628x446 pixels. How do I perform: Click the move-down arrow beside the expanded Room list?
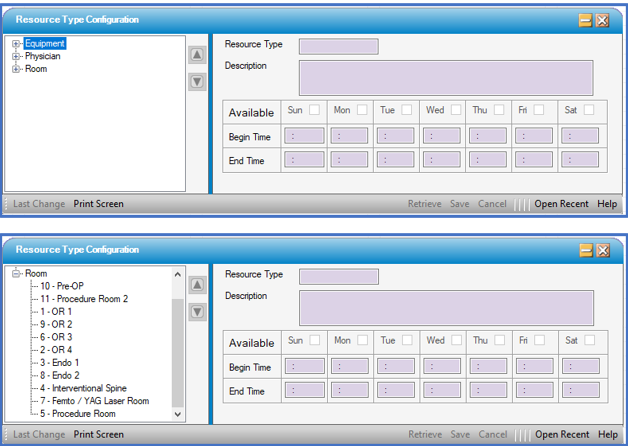pos(198,312)
